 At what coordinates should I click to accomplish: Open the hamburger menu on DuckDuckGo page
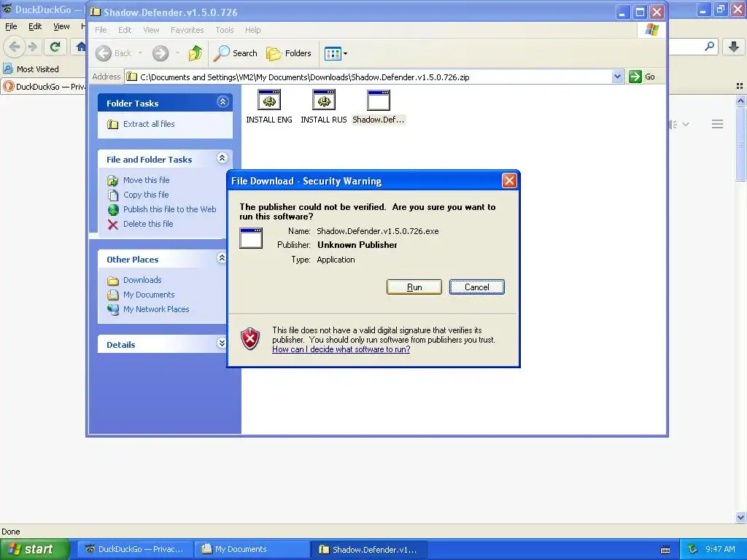(718, 124)
